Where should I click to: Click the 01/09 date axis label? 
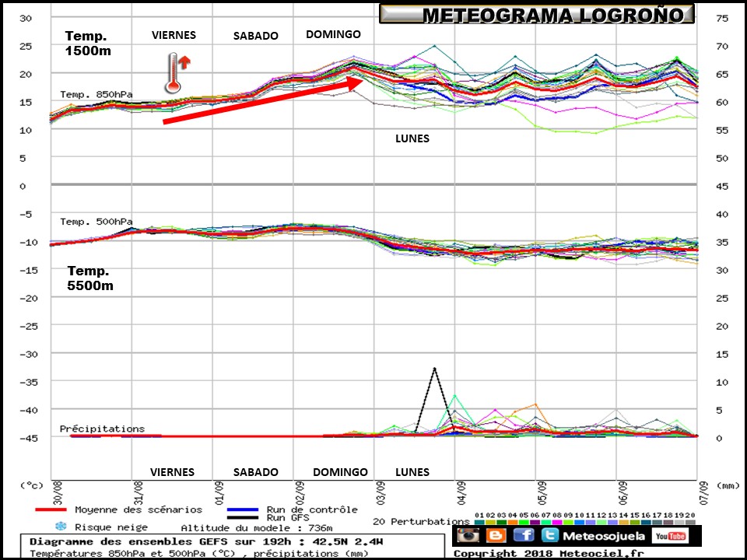(x=219, y=493)
